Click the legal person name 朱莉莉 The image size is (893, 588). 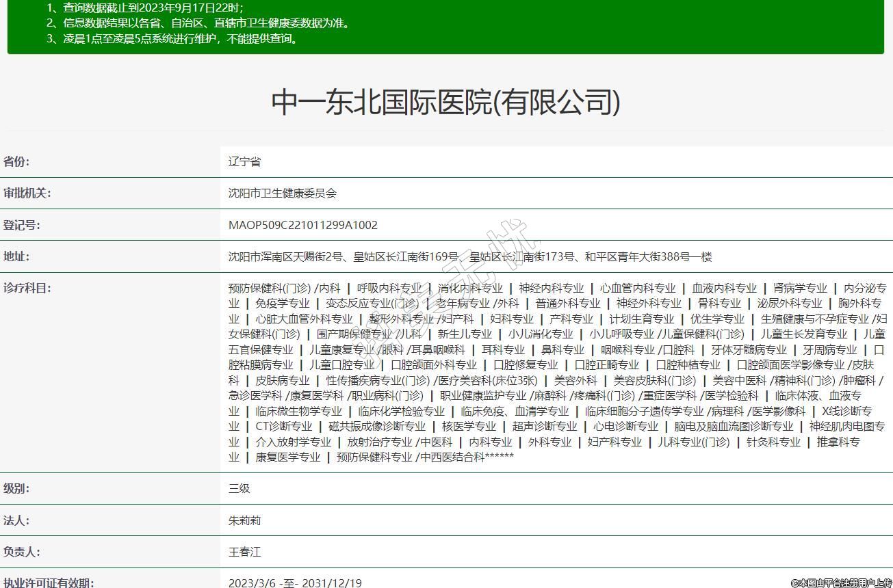pyautogui.click(x=244, y=520)
